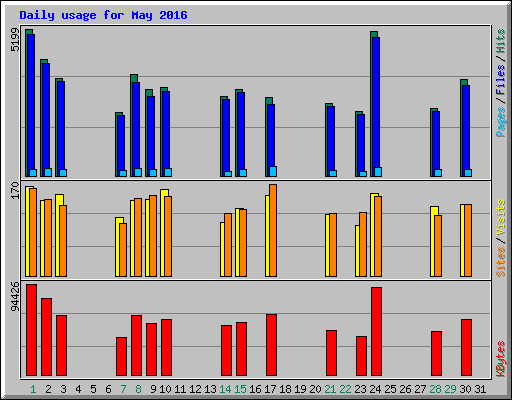Click the blue "Files" legend label
This screenshot has width=512, height=400.
tap(501, 80)
